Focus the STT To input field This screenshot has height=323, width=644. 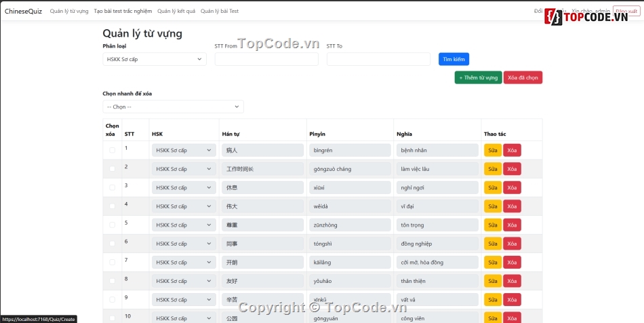coord(378,59)
